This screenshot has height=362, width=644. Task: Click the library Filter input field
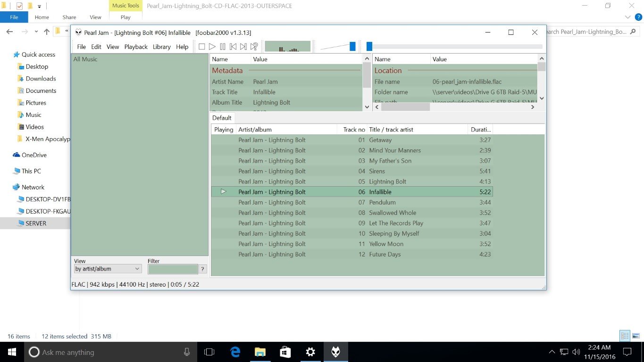173,269
